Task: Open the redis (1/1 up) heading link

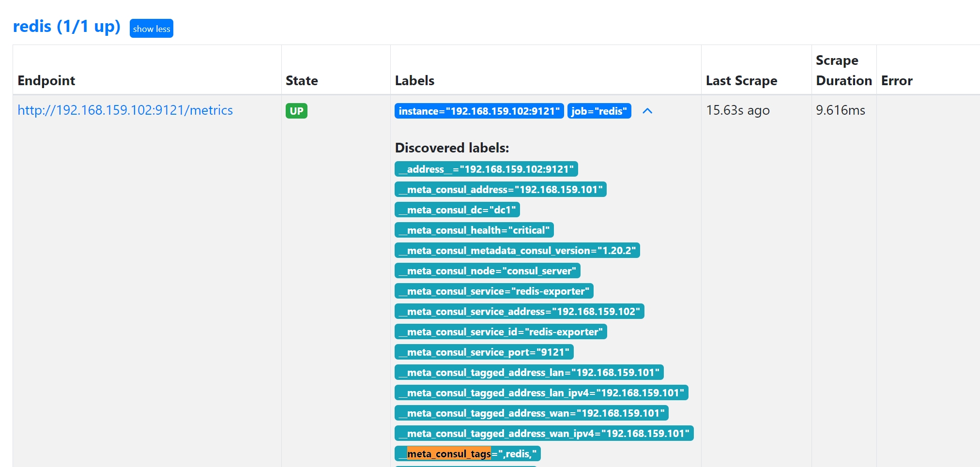Action: point(67,26)
